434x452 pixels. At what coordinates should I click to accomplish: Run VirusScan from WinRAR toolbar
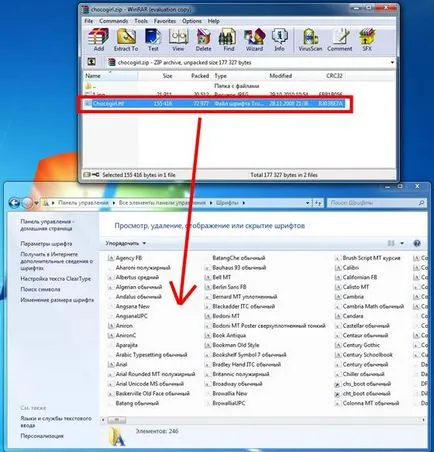pos(310,39)
